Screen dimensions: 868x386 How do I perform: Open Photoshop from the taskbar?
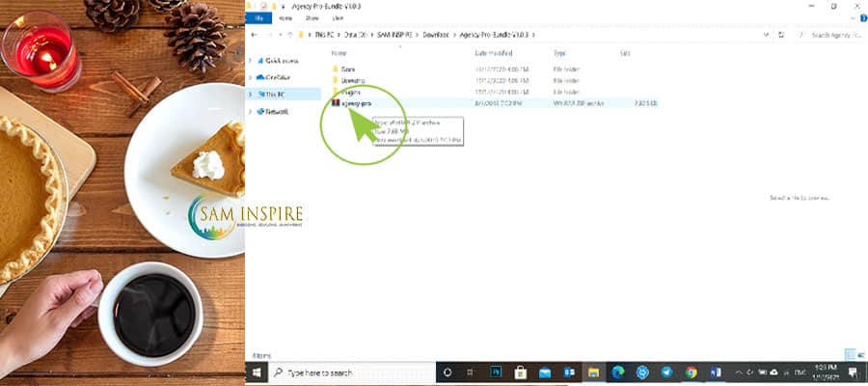point(496,372)
